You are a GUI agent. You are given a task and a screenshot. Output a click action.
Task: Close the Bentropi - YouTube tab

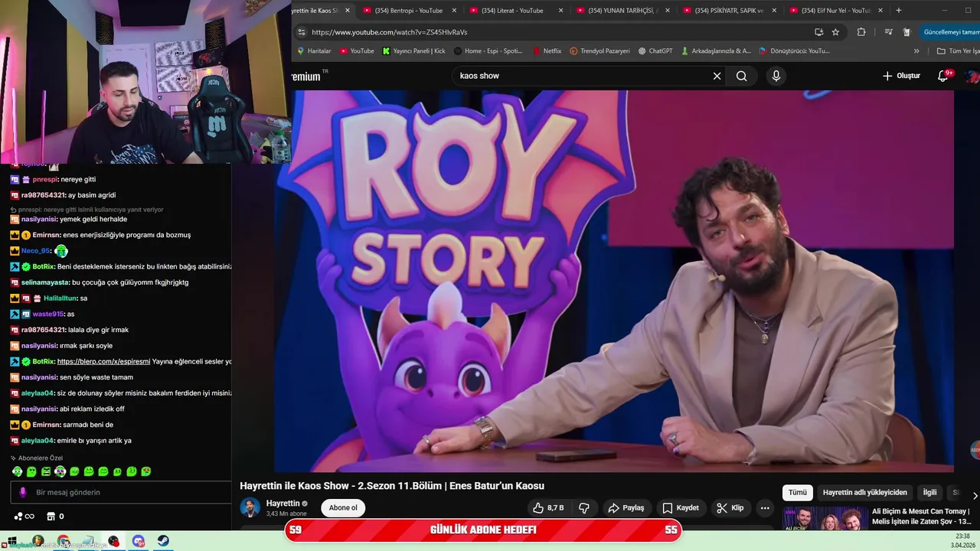coord(454,11)
